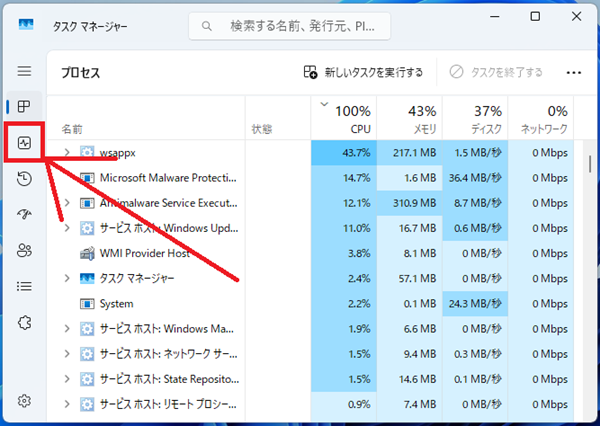This screenshot has width=600, height=426.
Task: Expand the サービス ホスト: ネットワーク サー... group
Action: tap(67, 354)
